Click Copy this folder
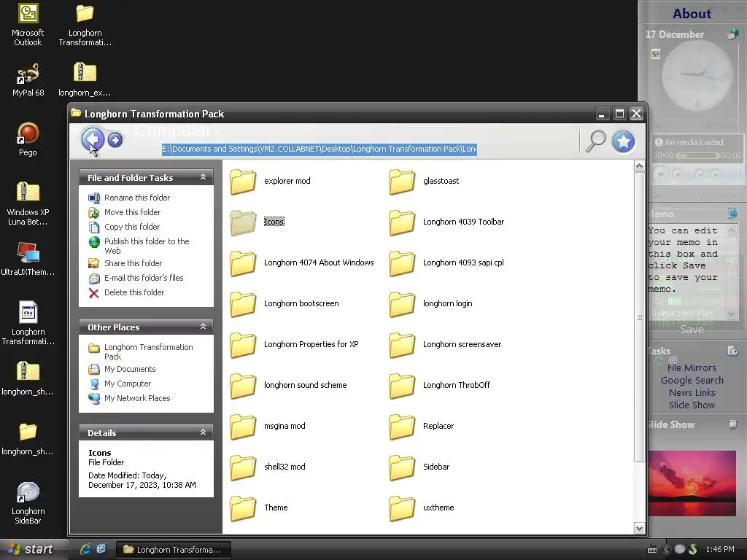 (x=124, y=227)
